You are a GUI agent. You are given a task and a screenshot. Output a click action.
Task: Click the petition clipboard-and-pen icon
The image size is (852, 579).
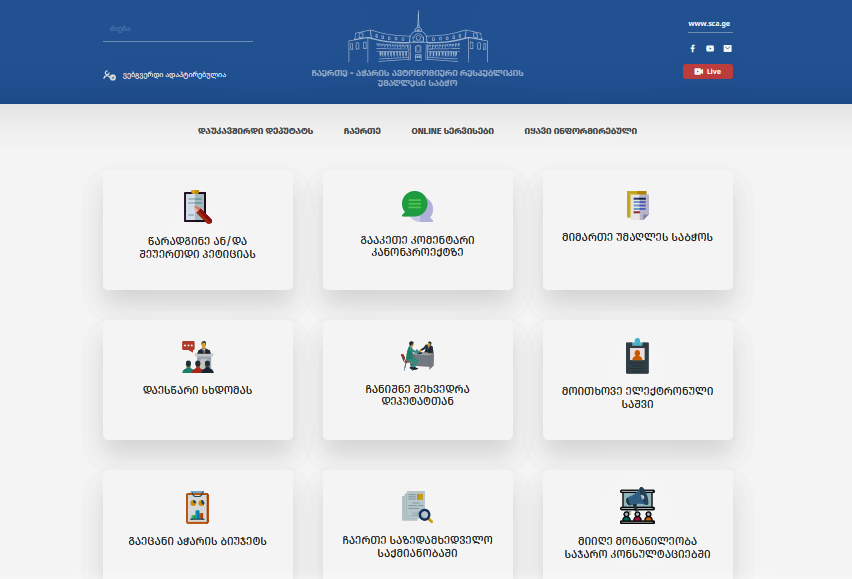(x=197, y=206)
